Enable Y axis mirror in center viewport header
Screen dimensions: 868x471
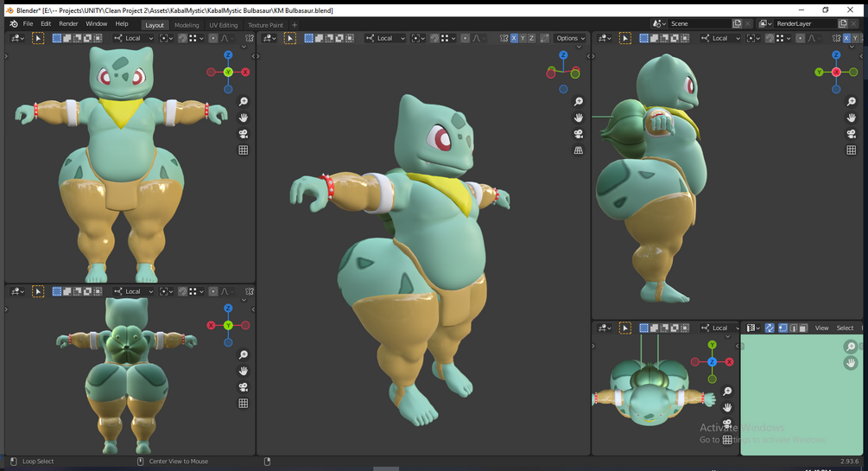coord(523,38)
